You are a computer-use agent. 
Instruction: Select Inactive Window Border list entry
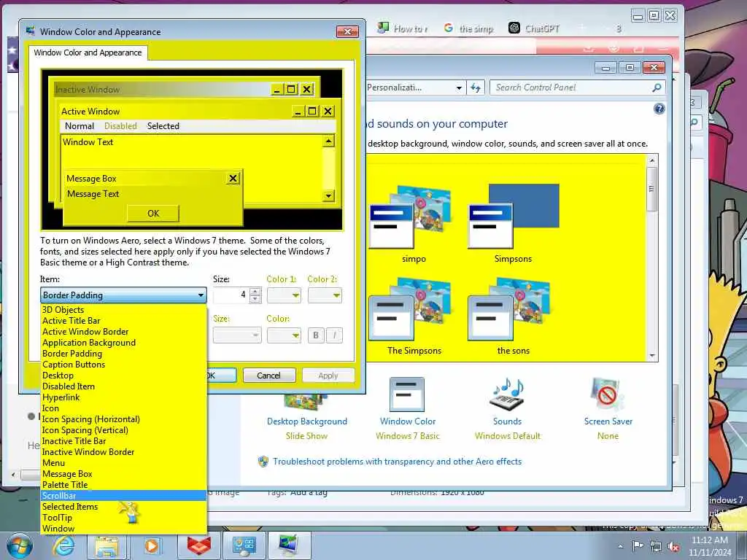click(123, 452)
